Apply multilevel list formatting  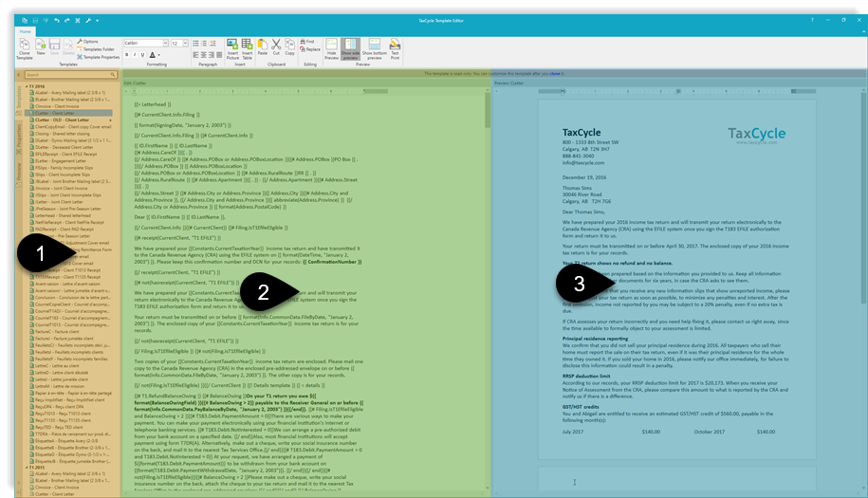(212, 44)
